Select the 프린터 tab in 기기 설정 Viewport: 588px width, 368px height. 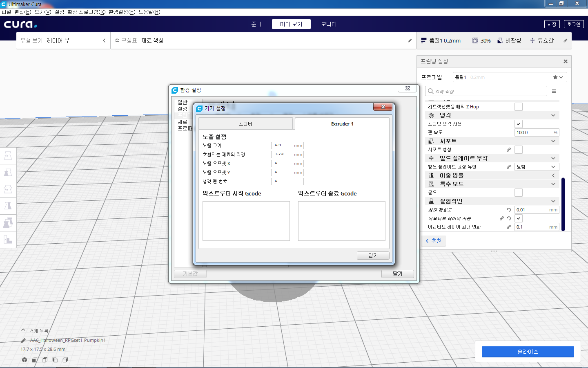coord(245,123)
